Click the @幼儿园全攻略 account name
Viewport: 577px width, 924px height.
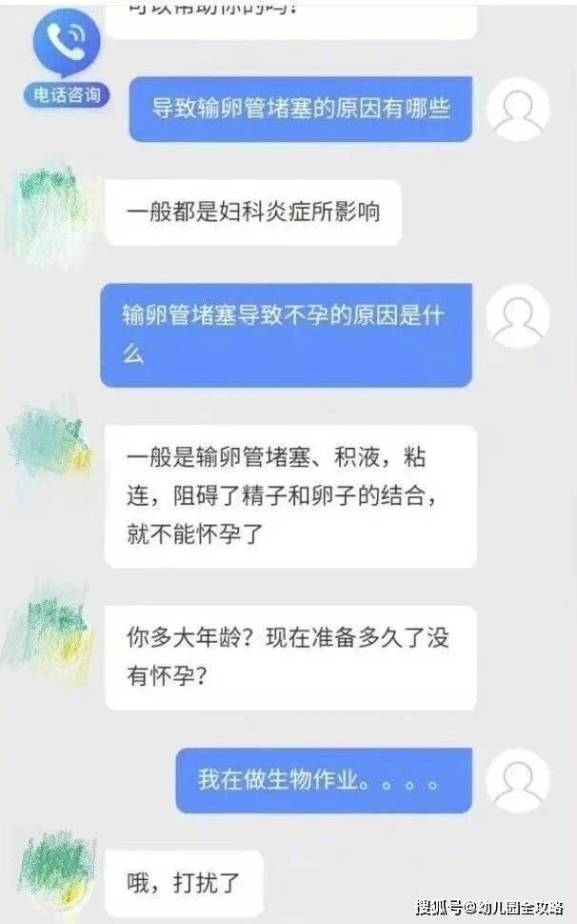513,906
